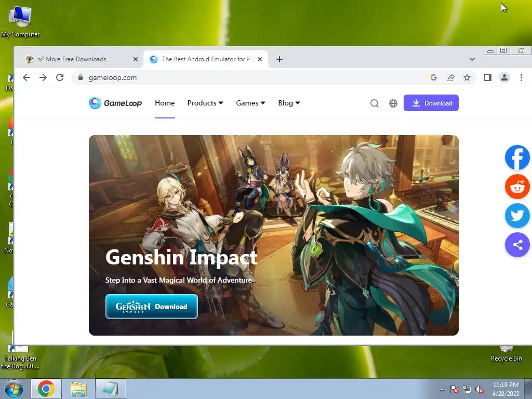Click the Google icon in address bar

434,77
